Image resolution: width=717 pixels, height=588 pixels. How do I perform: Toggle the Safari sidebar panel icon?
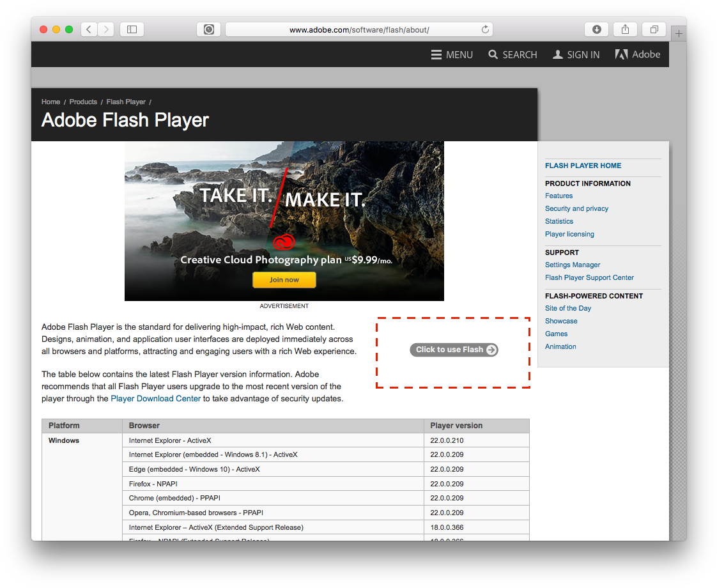pyautogui.click(x=132, y=29)
